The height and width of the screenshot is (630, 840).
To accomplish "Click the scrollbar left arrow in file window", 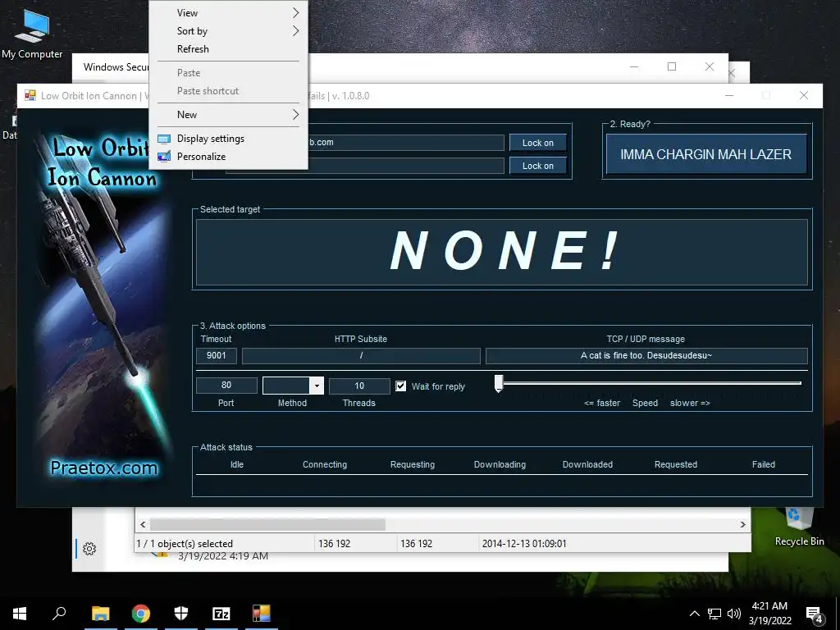I will [x=143, y=524].
